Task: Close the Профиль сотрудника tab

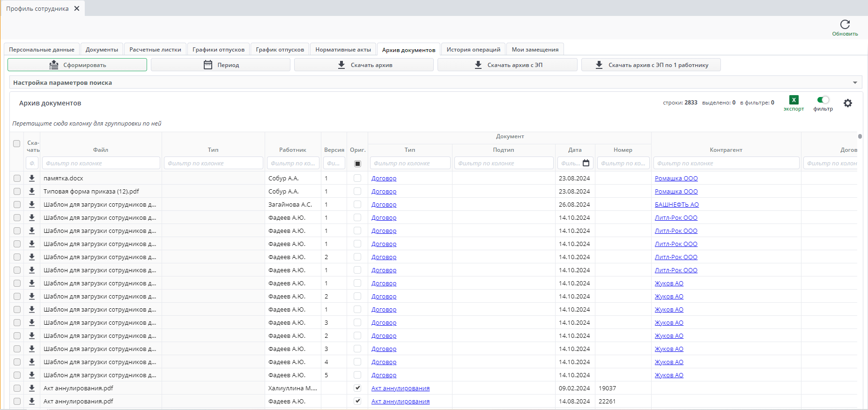Action: point(77,8)
